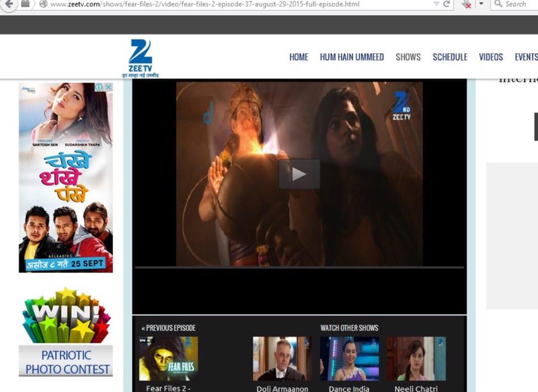Open the VIDEOS menu item
The width and height of the screenshot is (538, 392).
tap(491, 57)
